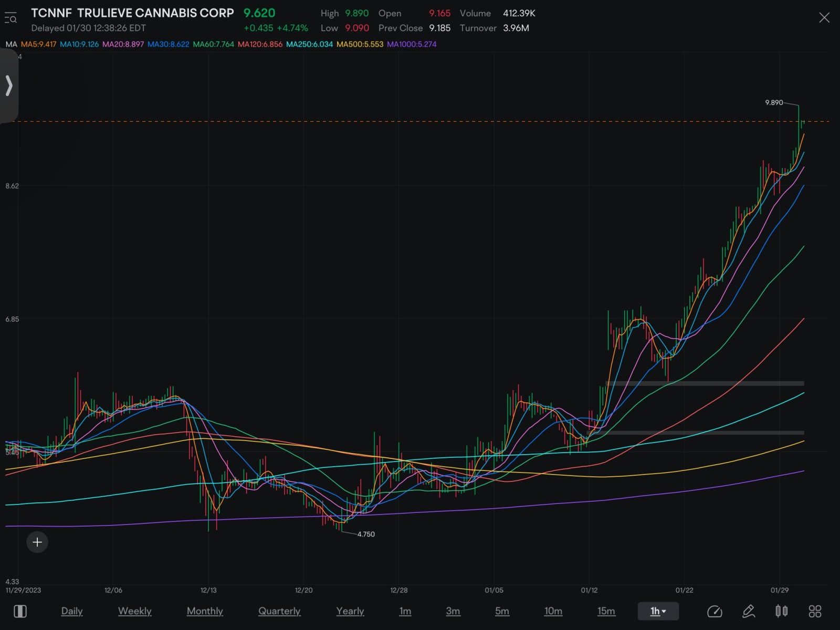Click the current price 9.620

pyautogui.click(x=259, y=13)
